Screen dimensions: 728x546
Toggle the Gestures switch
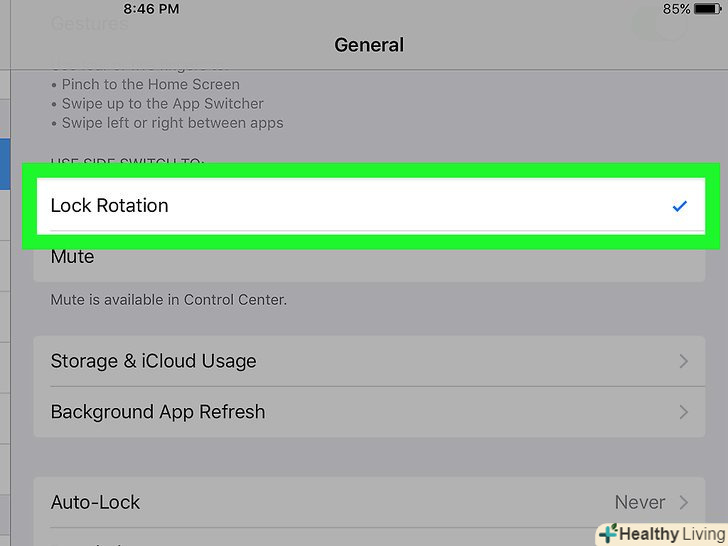click(x=661, y=24)
